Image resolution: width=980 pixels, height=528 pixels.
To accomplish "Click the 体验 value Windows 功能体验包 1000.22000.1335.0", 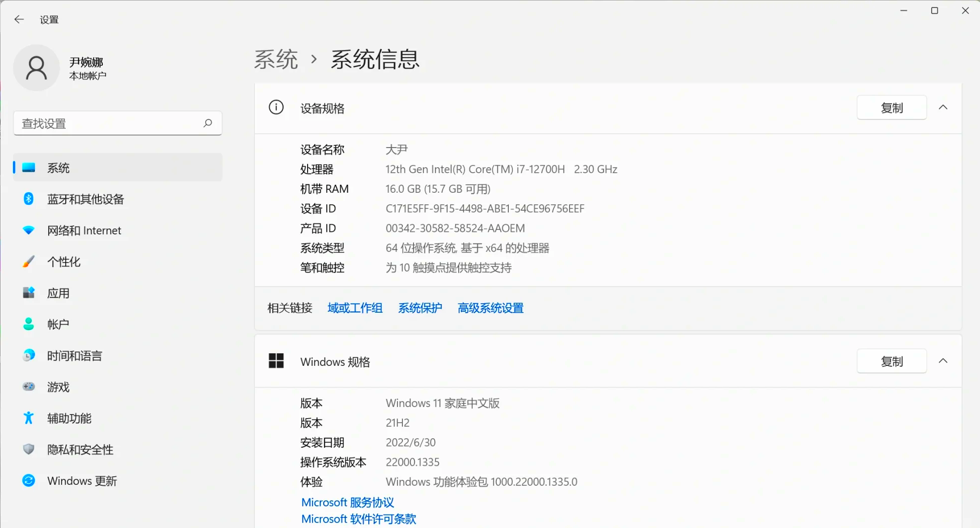I will tap(481, 482).
